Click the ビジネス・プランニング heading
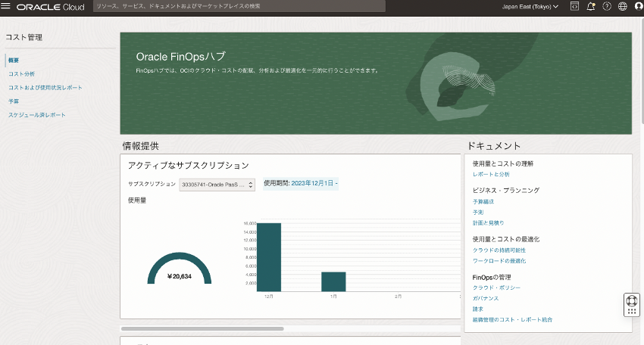This screenshot has height=345, width=644. click(x=506, y=191)
